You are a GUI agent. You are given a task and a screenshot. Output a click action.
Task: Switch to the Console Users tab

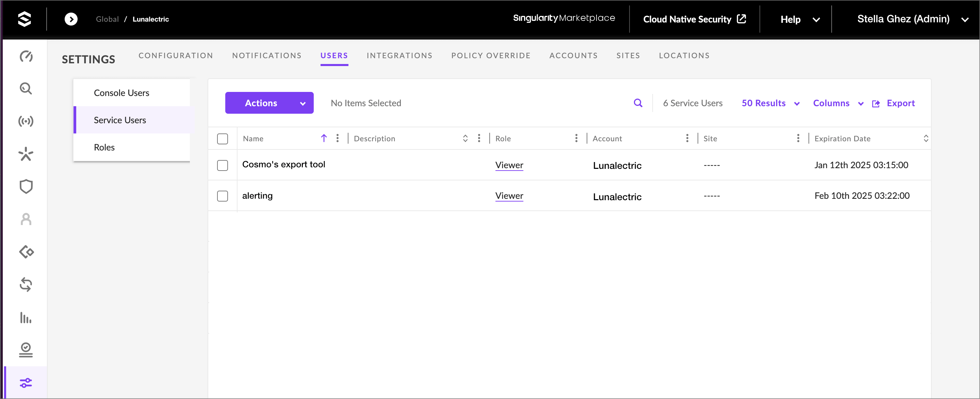coord(122,93)
